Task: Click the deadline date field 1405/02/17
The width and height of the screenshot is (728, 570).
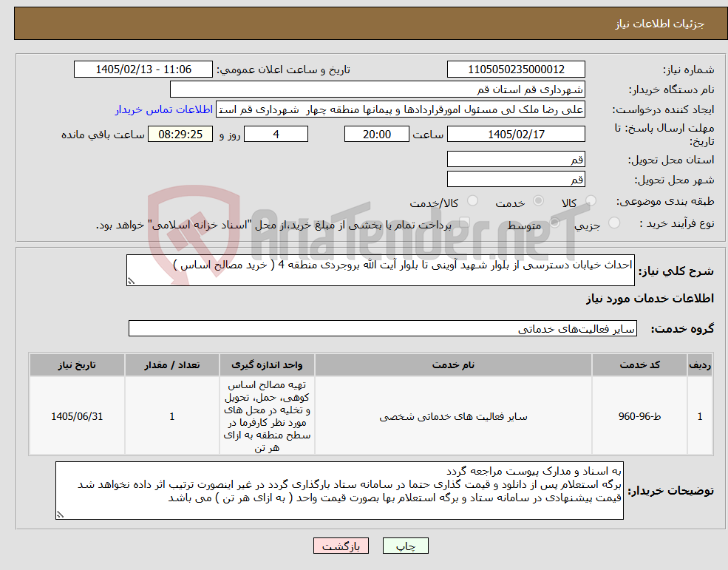Action: coord(516,135)
